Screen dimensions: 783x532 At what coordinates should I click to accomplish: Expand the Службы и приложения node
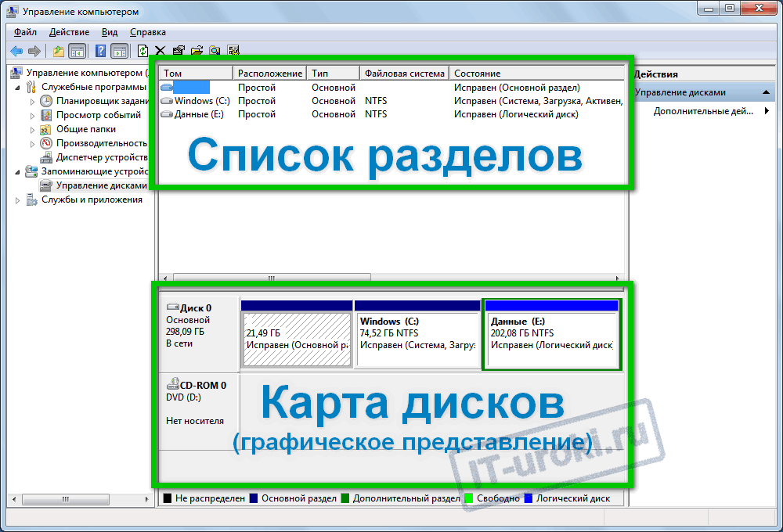coord(17,200)
